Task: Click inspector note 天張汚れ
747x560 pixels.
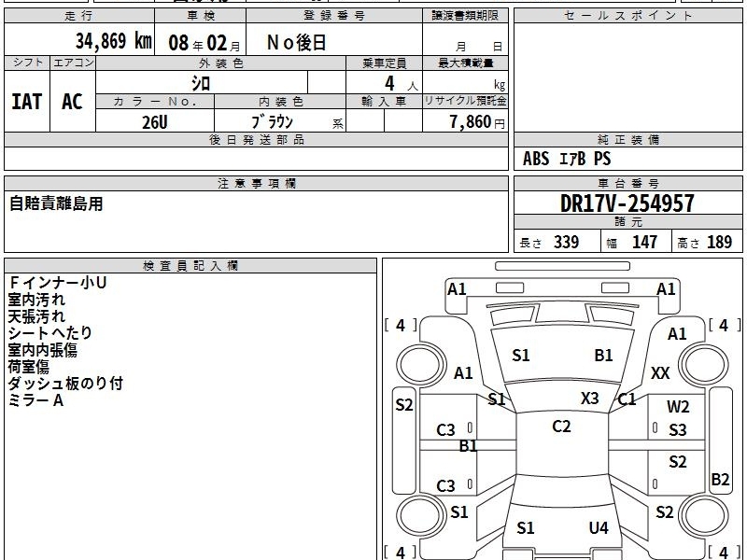Action: (36, 316)
